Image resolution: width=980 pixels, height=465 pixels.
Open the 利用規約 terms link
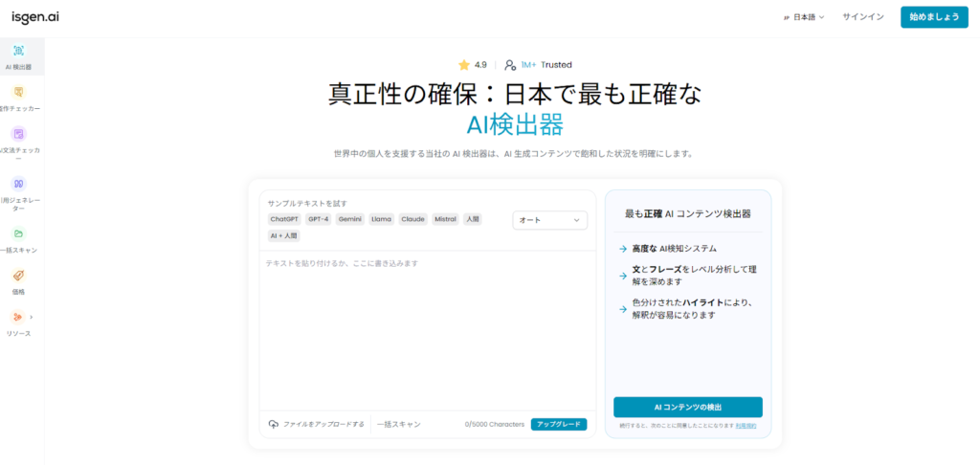[x=746, y=426]
